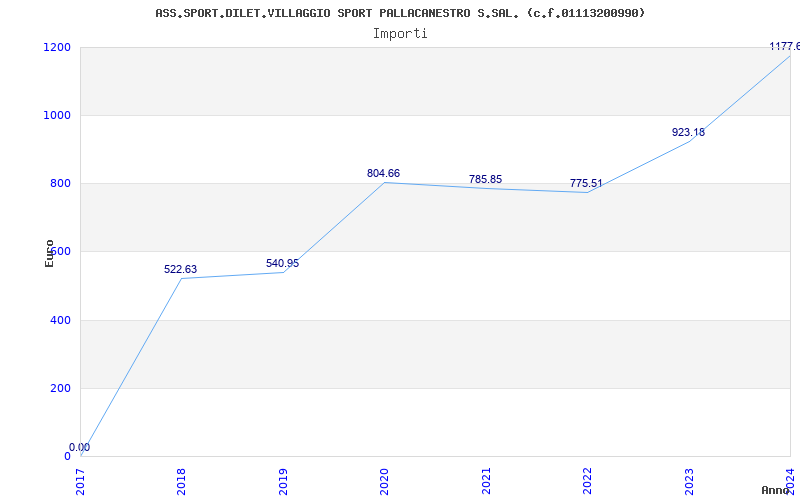
Task: Select the 1177.6 data label at the line's end
Action: pyautogui.click(x=784, y=46)
